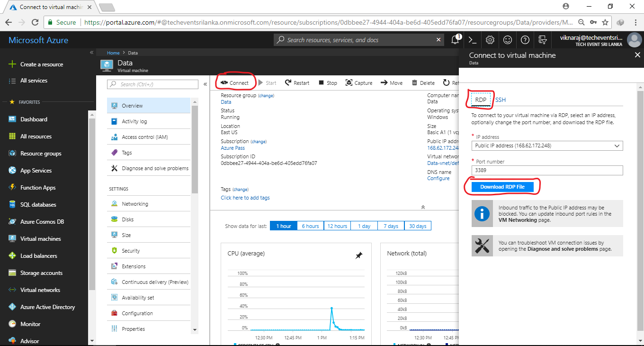
Task: Click Create a resource plus icon
Action: 12,64
